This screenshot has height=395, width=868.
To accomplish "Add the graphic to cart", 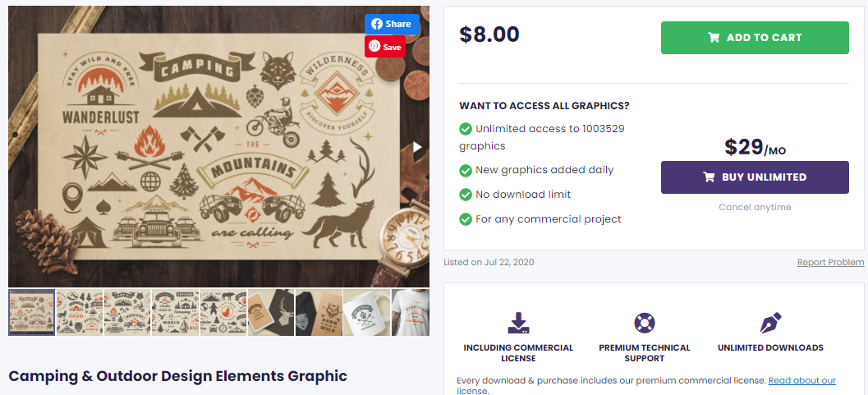I will [754, 38].
